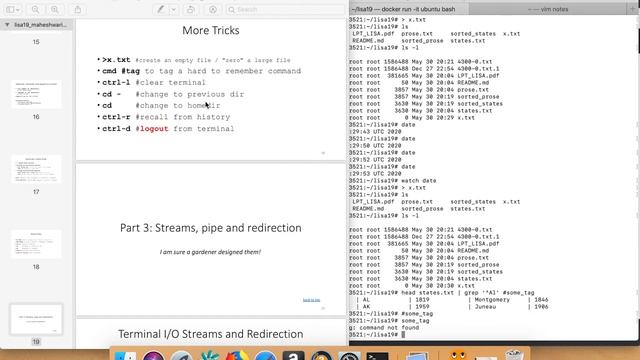
Task: Click the Search field in Preview
Action: coord(285,9)
